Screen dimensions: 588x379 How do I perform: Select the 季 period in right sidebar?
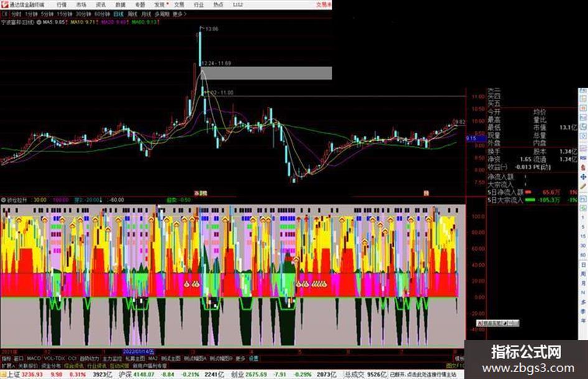click(x=583, y=311)
